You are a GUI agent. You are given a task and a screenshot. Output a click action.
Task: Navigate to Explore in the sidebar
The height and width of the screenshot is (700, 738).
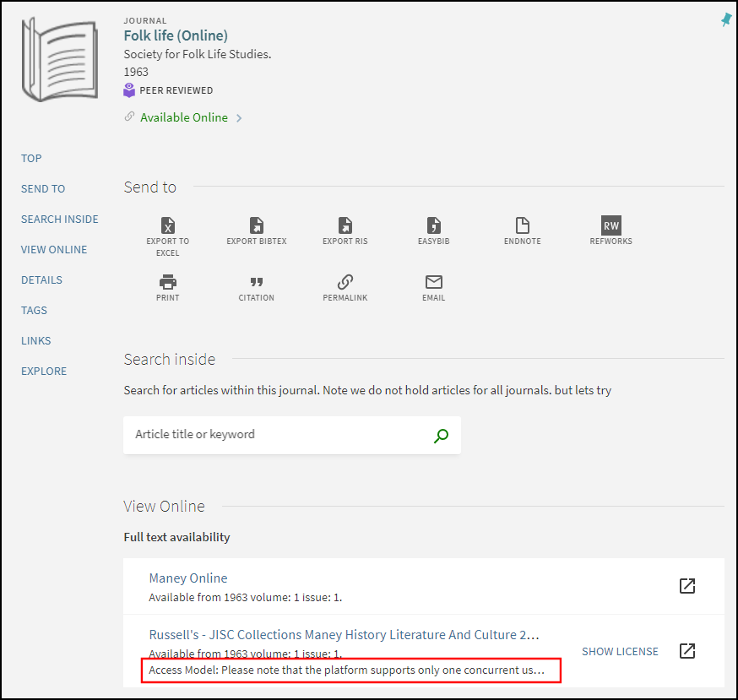[44, 371]
